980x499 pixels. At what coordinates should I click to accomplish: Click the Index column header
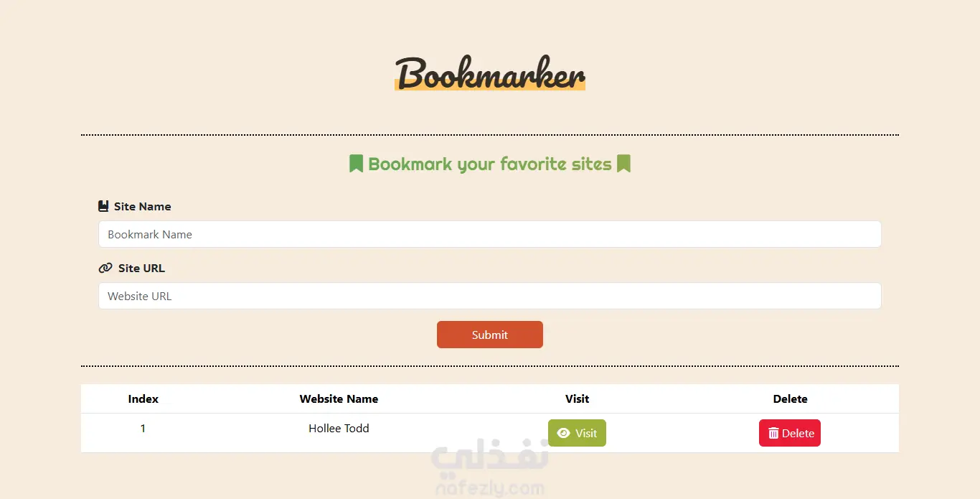143,398
